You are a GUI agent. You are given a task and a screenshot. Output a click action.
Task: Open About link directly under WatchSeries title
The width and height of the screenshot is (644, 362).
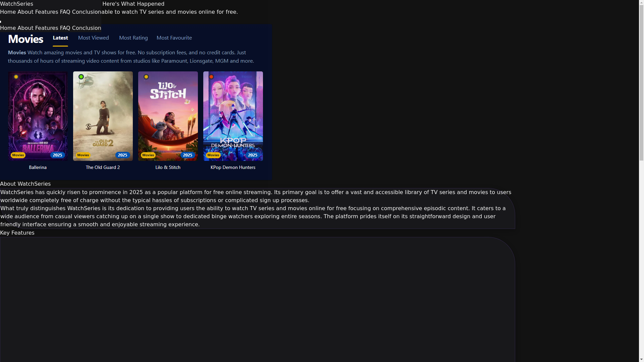pyautogui.click(x=25, y=12)
